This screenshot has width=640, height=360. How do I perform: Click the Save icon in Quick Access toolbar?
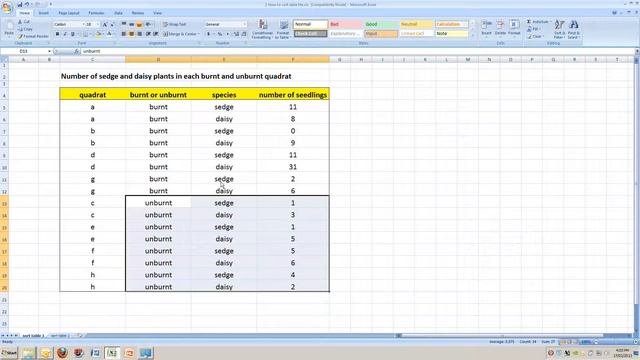(20, 4)
